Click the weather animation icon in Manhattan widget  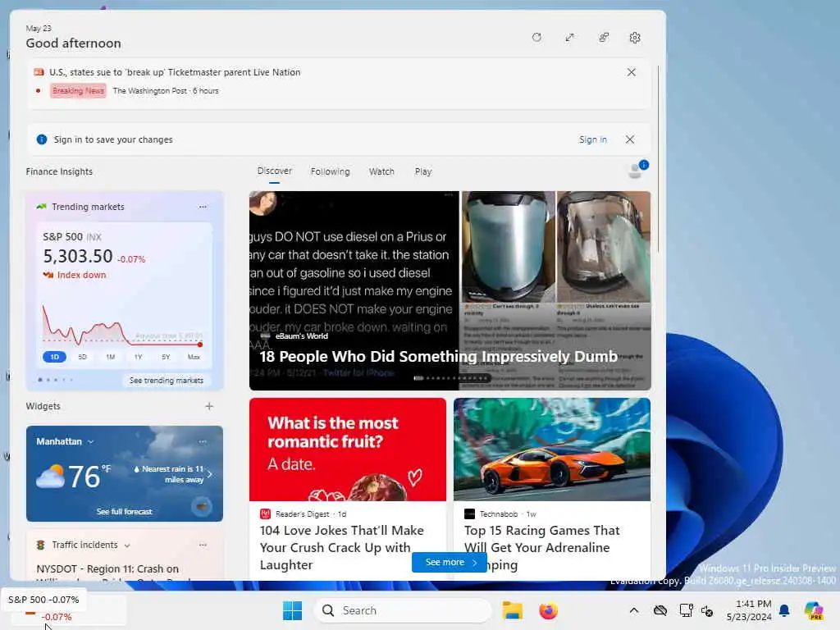(x=202, y=506)
